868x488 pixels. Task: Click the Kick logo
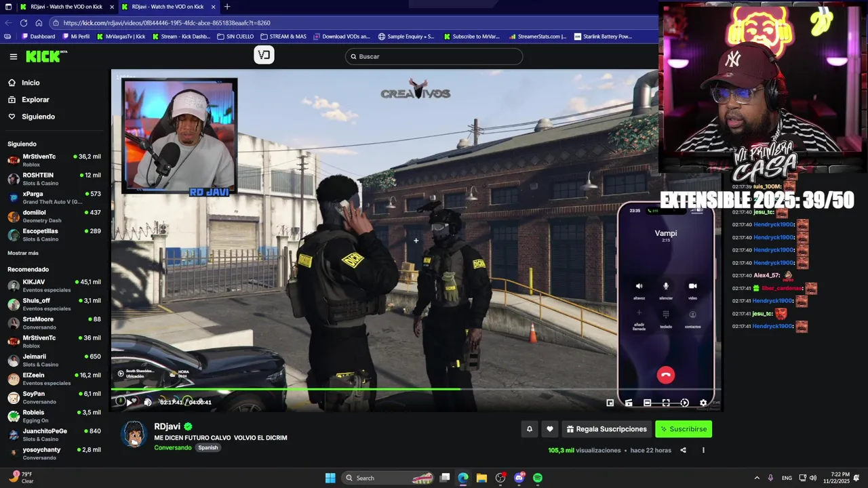[x=46, y=56]
